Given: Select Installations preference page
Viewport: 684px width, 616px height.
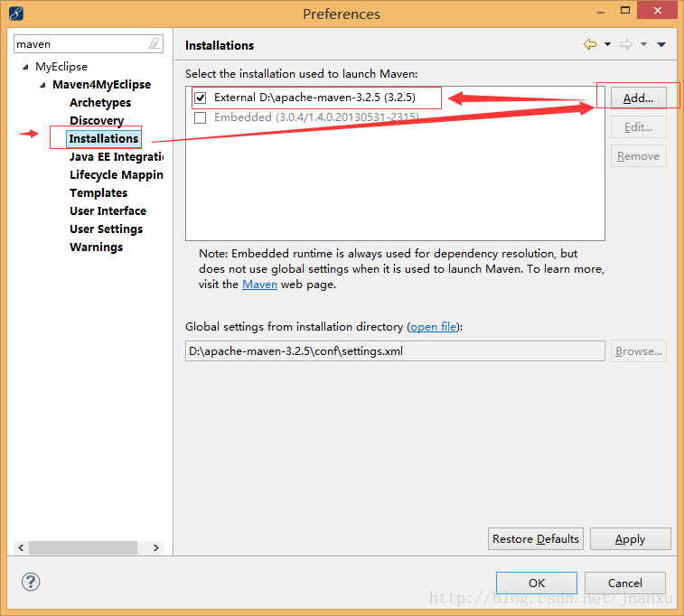Looking at the screenshot, I should [x=103, y=138].
